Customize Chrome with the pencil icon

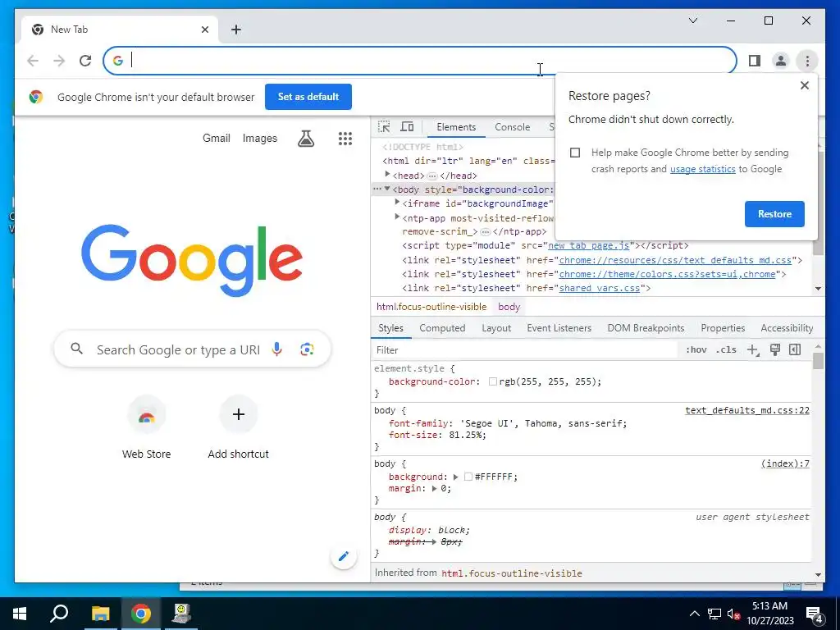344,556
